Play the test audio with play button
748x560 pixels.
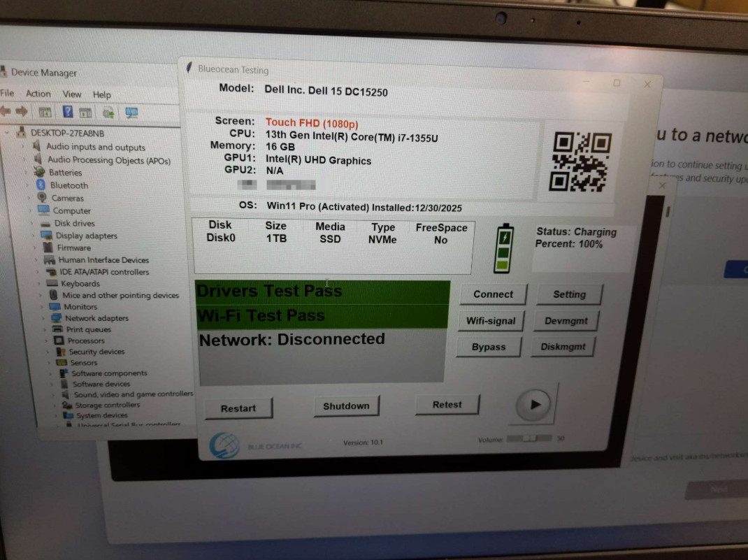534,405
